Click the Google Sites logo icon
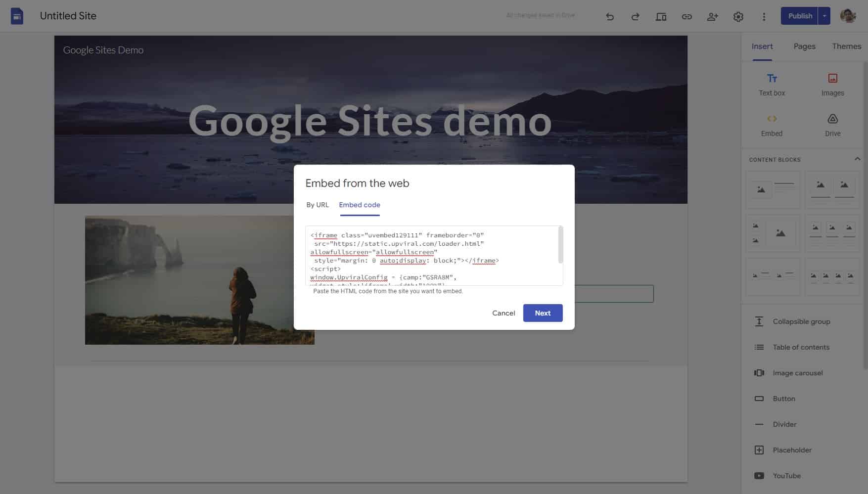868x494 pixels. click(17, 16)
